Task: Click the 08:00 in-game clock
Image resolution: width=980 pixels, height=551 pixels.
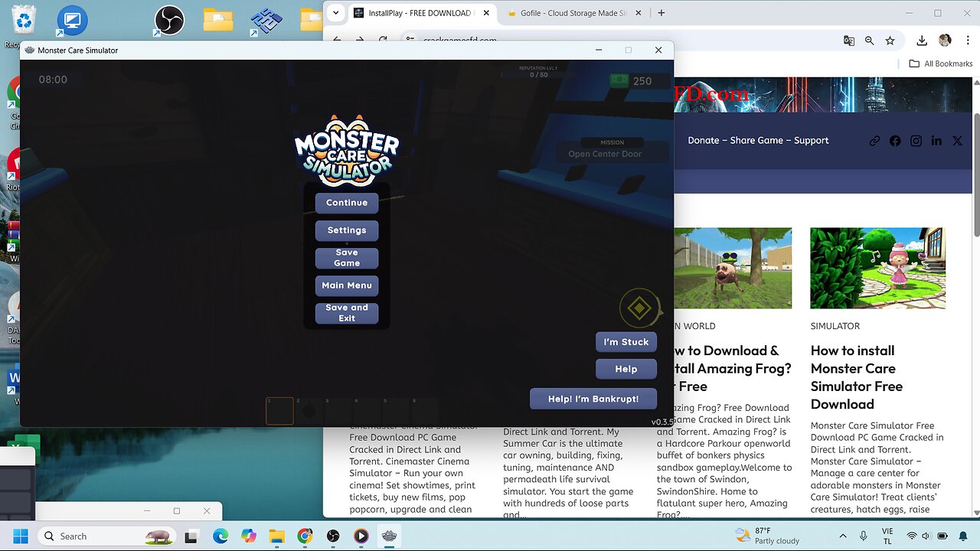Action: (53, 80)
